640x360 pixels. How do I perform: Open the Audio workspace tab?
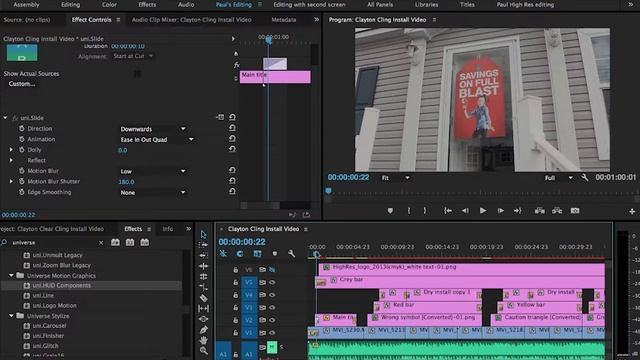tap(186, 4)
